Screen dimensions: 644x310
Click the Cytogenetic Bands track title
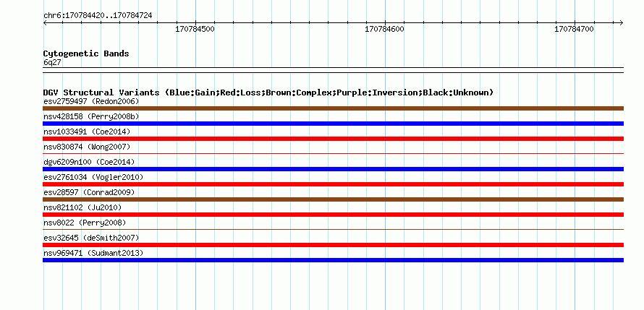point(86,53)
